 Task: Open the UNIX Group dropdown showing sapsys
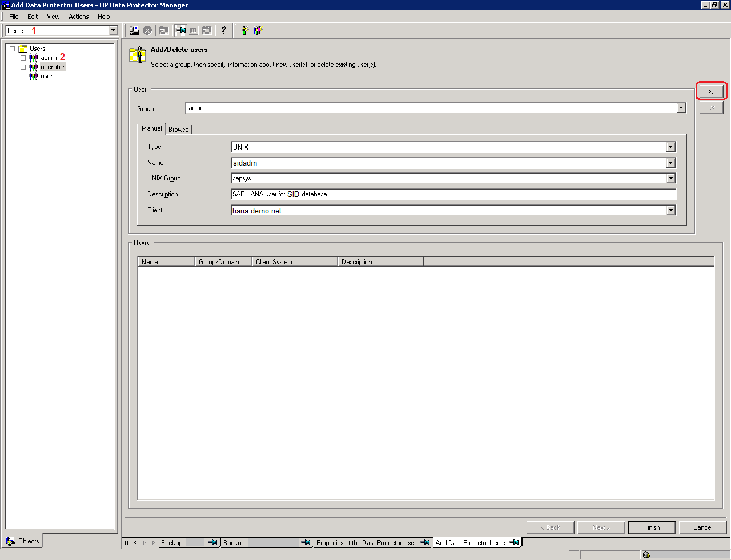(x=671, y=178)
